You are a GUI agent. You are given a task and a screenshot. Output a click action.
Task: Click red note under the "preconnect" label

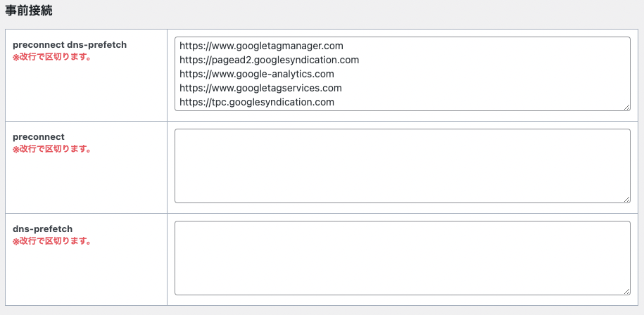[51, 148]
